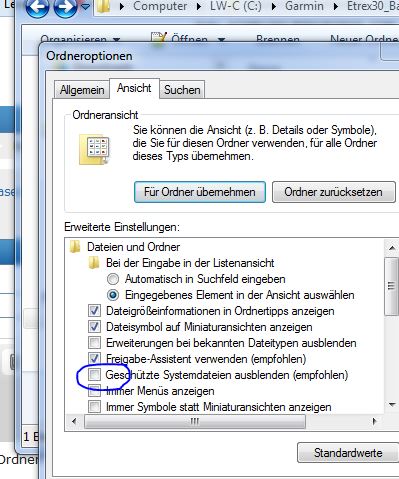Open recent locations dropdown beside the forward arrow
Image resolution: width=399 pixels, height=479 pixels.
click(86, 7)
